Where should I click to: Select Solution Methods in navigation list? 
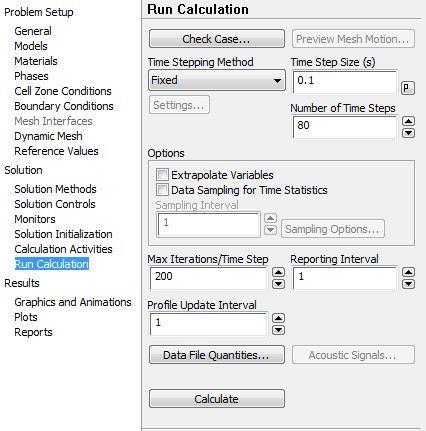click(x=55, y=189)
